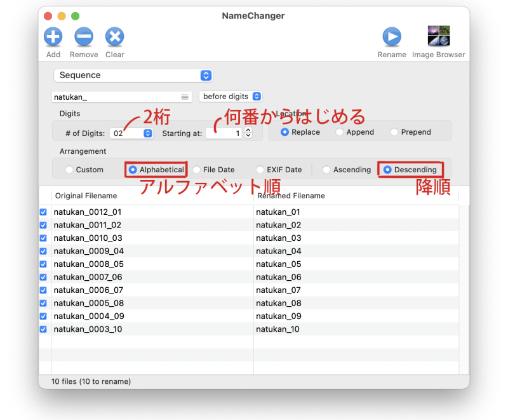Viewport: 508px width, 420px height.
Task: Click the yellow minimize window button
Action: pos(62,16)
